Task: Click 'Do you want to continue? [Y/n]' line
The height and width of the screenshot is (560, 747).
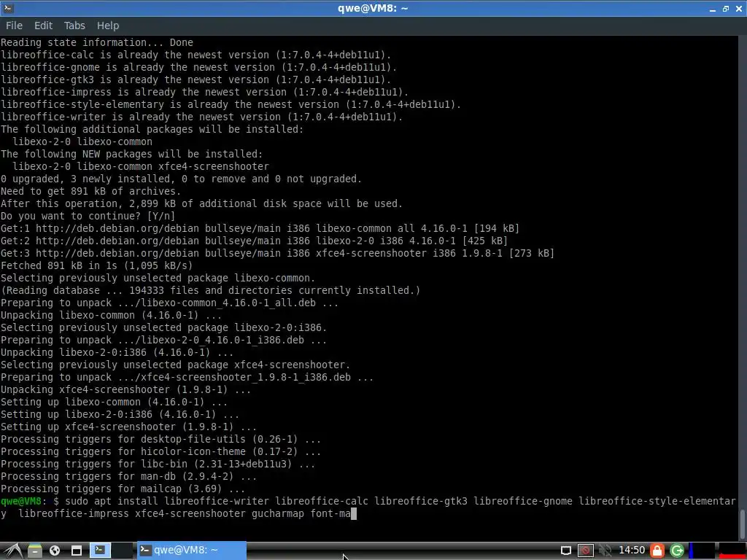Action: point(88,216)
